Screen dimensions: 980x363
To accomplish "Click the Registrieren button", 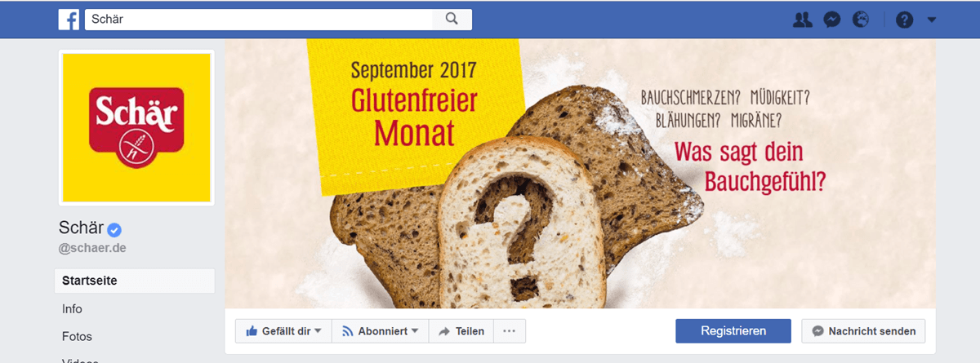I will 733,331.
